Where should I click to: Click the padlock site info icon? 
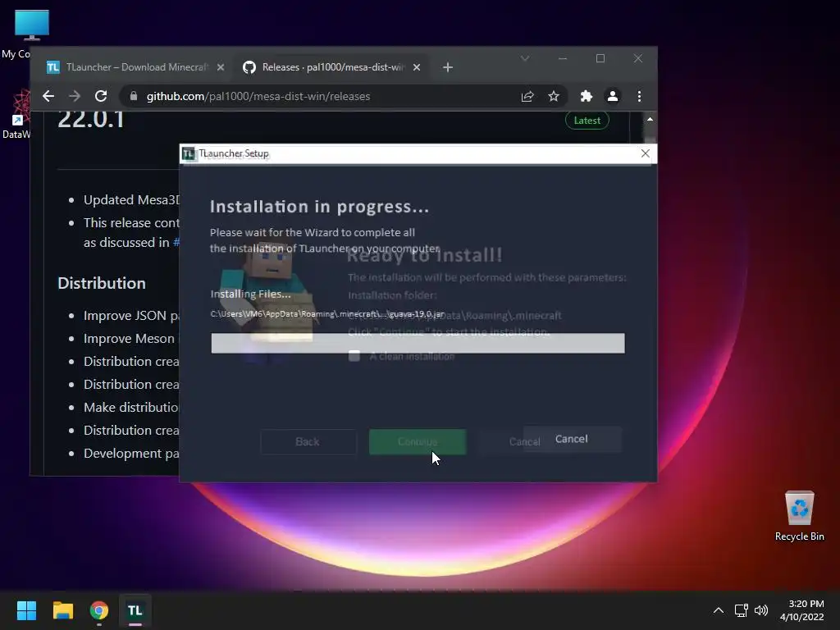click(134, 96)
